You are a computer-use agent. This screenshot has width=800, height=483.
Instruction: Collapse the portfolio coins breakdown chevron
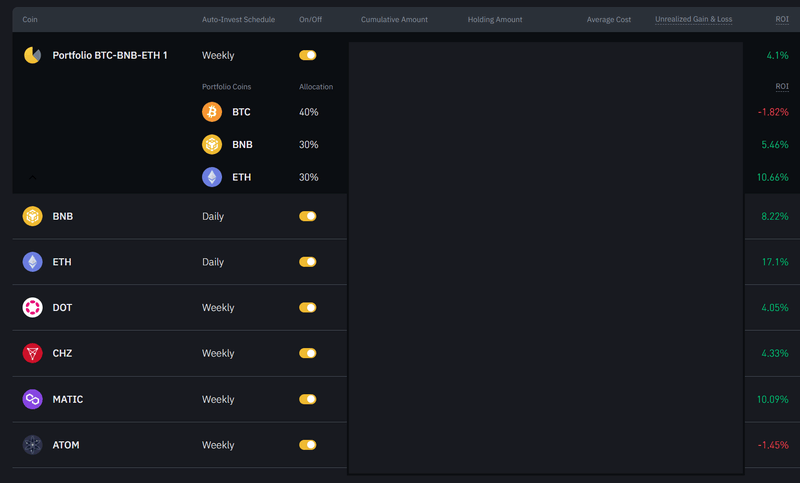(x=33, y=178)
